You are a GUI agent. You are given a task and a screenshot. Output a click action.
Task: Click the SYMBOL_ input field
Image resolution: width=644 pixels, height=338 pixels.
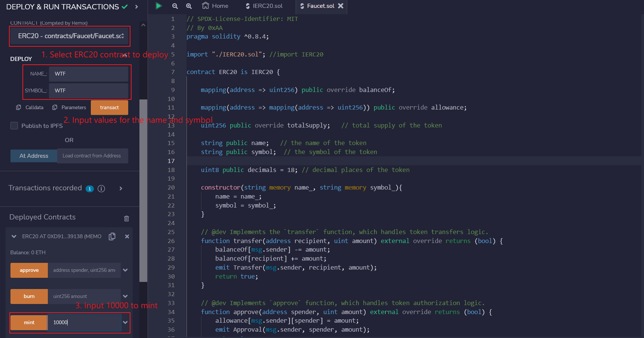coord(89,90)
